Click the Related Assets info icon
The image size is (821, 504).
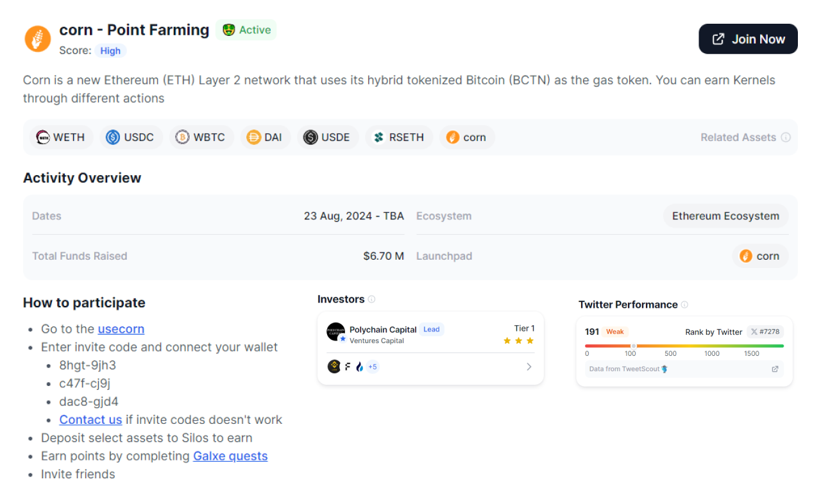pos(786,137)
